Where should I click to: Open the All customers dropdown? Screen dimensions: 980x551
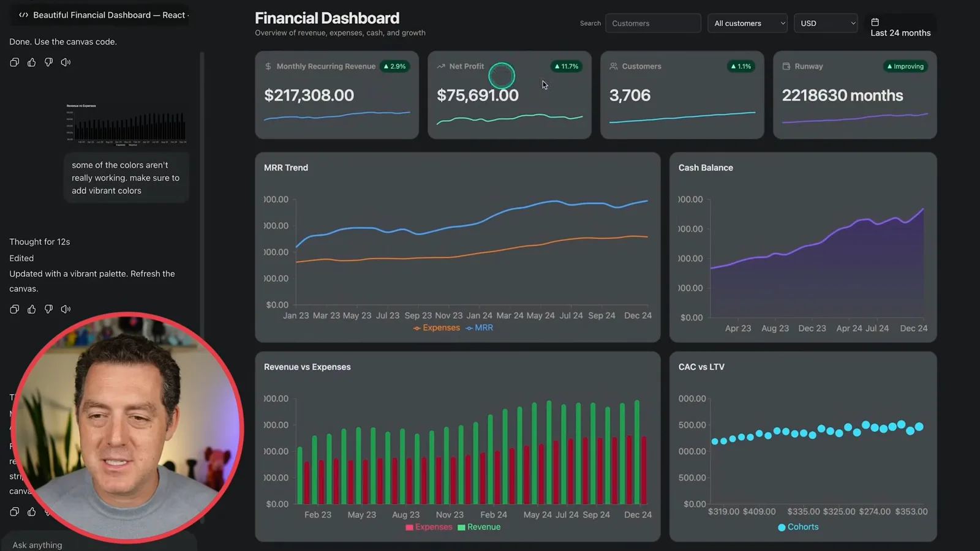(747, 23)
